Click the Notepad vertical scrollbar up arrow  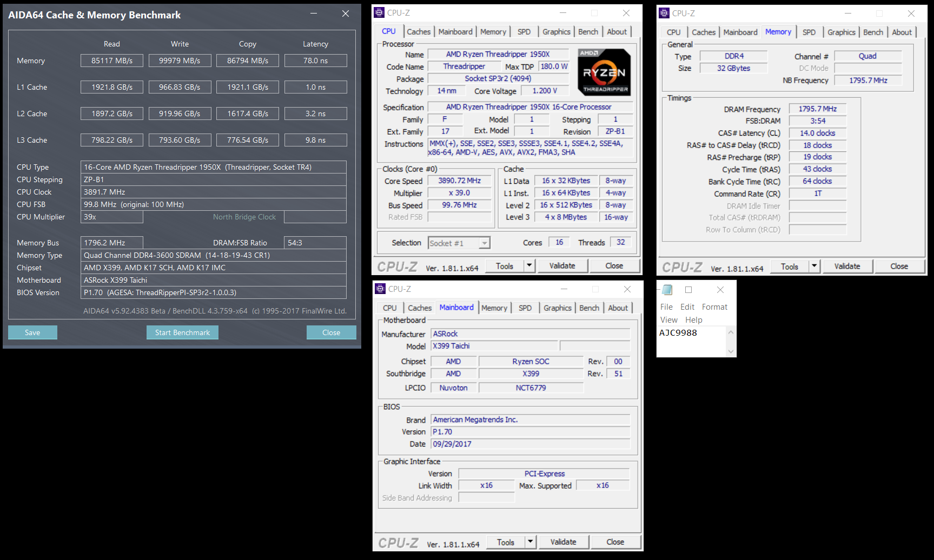731,332
